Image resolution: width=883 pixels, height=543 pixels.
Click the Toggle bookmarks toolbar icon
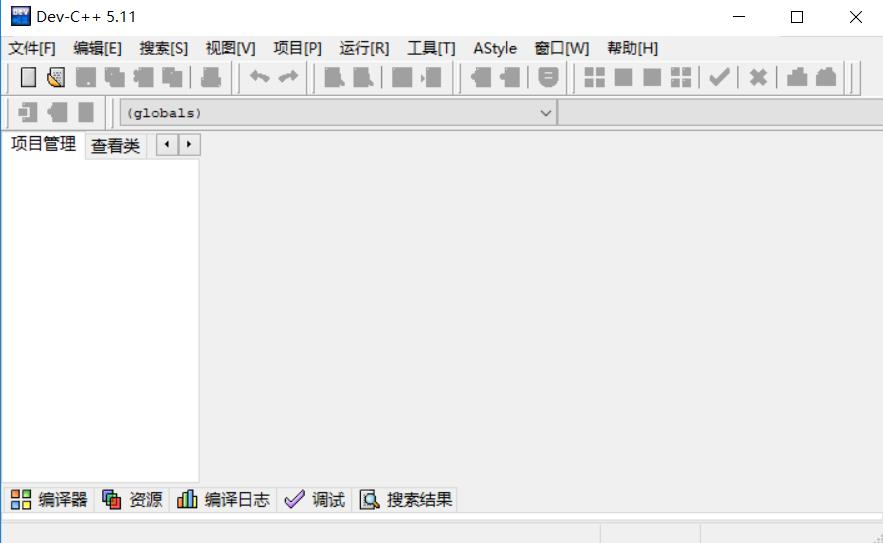pyautogui.click(x=57, y=112)
